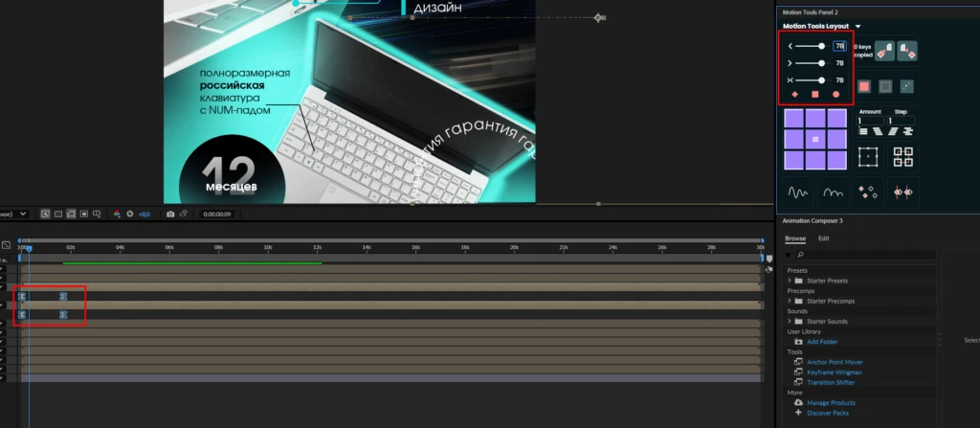Open the graph editor from the timeline
Image resolution: width=980 pixels, height=428 pixels.
point(7,245)
